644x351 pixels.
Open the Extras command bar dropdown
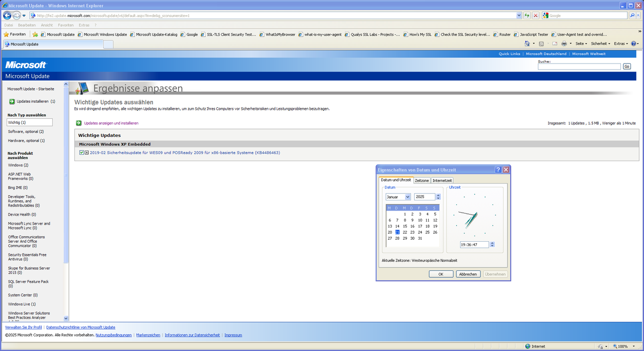coord(621,44)
